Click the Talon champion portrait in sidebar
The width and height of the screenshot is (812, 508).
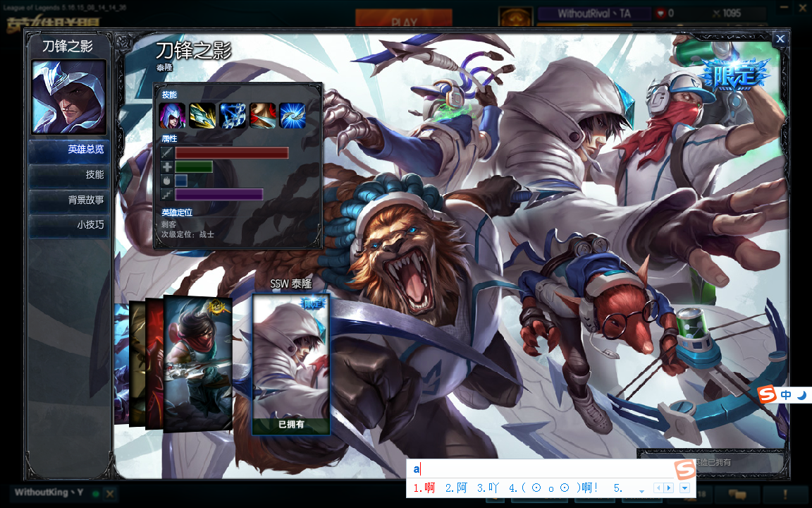pos(69,97)
